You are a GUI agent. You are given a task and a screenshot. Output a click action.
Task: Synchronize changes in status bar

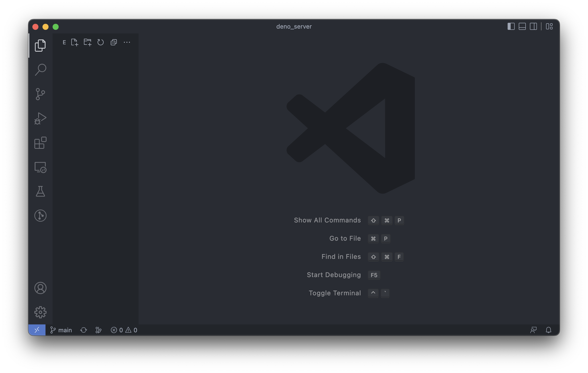tap(83, 330)
